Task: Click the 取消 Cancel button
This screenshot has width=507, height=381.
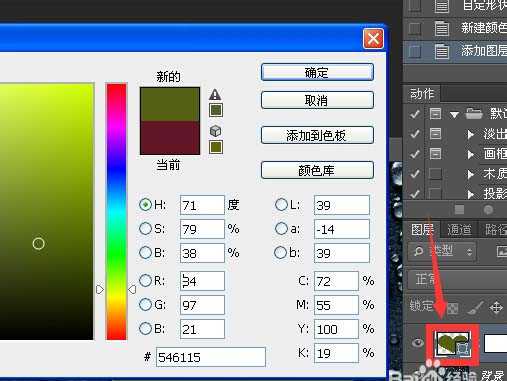Action: pyautogui.click(x=317, y=100)
